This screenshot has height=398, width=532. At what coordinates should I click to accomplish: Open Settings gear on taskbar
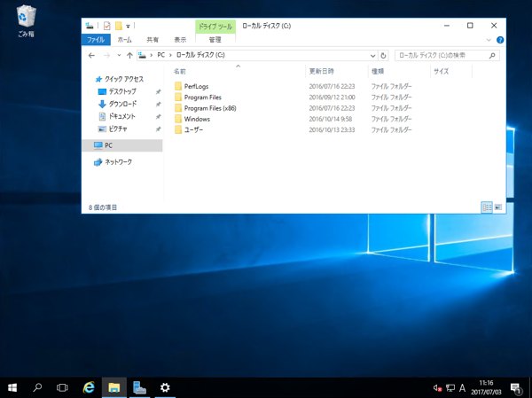[165, 387]
